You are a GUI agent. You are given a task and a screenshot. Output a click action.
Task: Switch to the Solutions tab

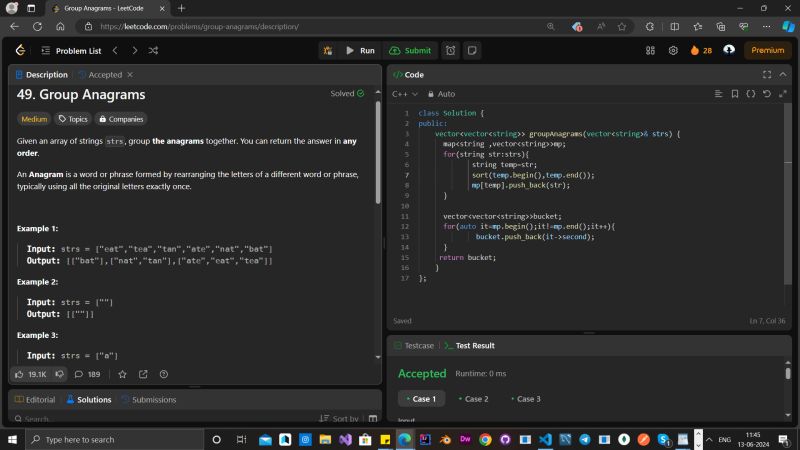pos(88,399)
